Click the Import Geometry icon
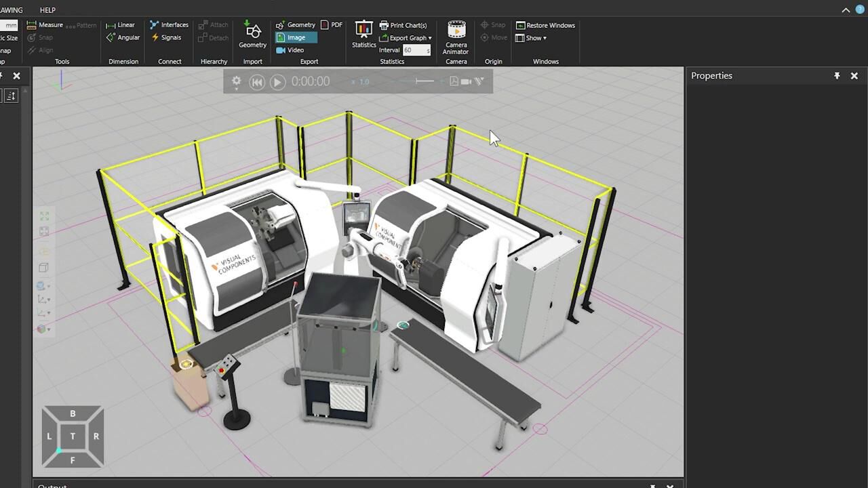The image size is (868, 488). (x=252, y=35)
